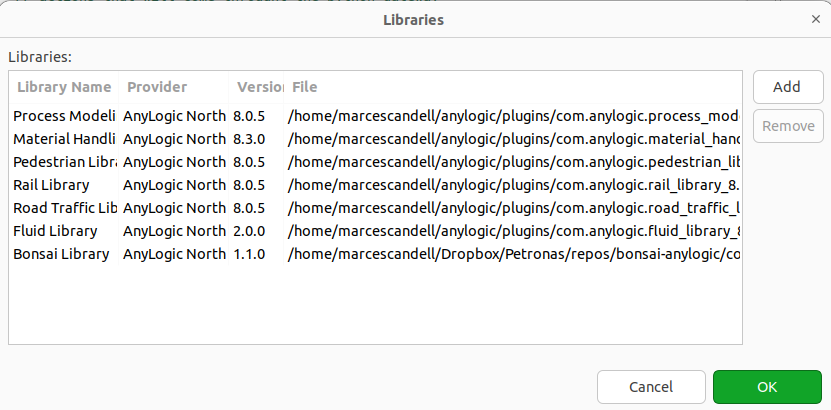The width and height of the screenshot is (831, 410).
Task: Sort by the Library Name column header
Action: (64, 87)
